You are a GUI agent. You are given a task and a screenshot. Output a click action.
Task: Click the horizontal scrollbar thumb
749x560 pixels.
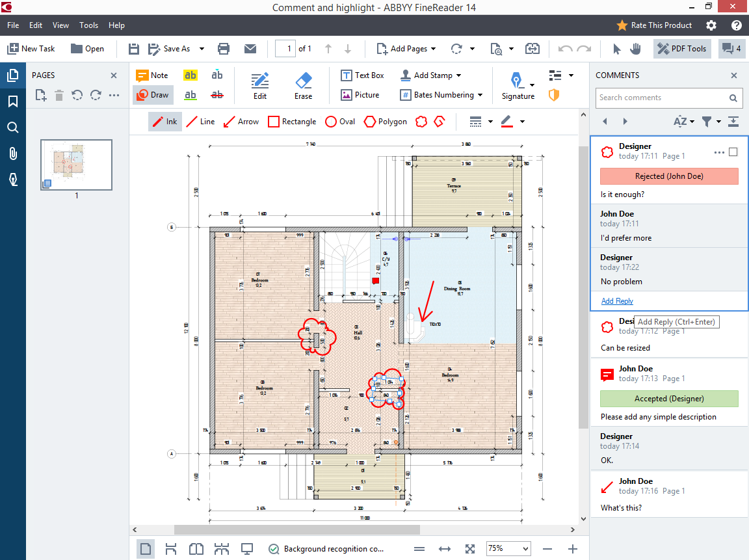[296, 529]
